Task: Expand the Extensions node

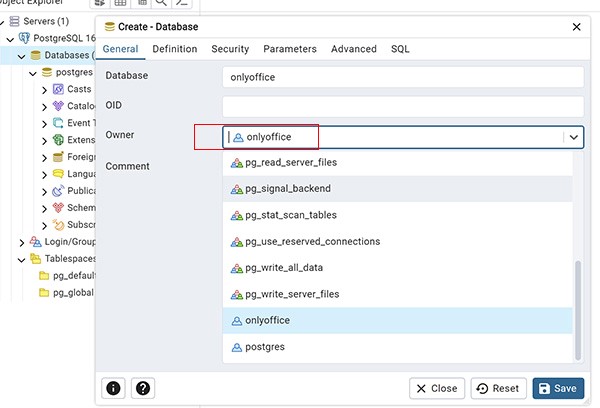Action: 44,141
